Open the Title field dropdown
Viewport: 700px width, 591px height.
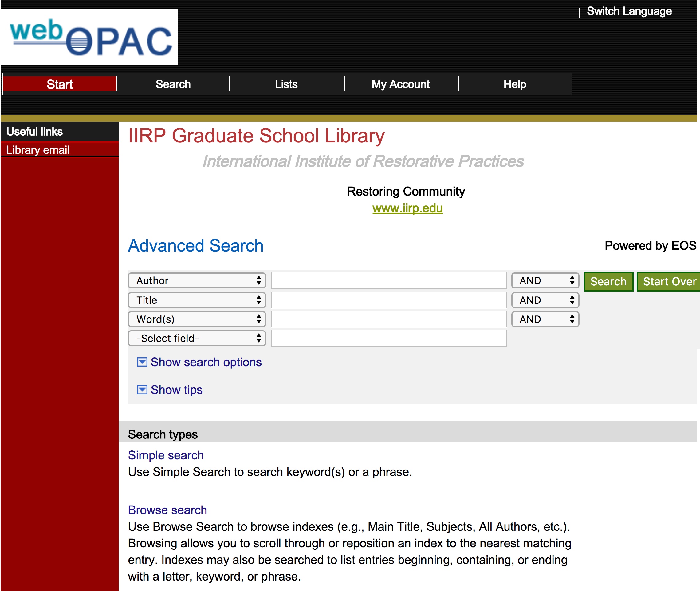click(197, 300)
